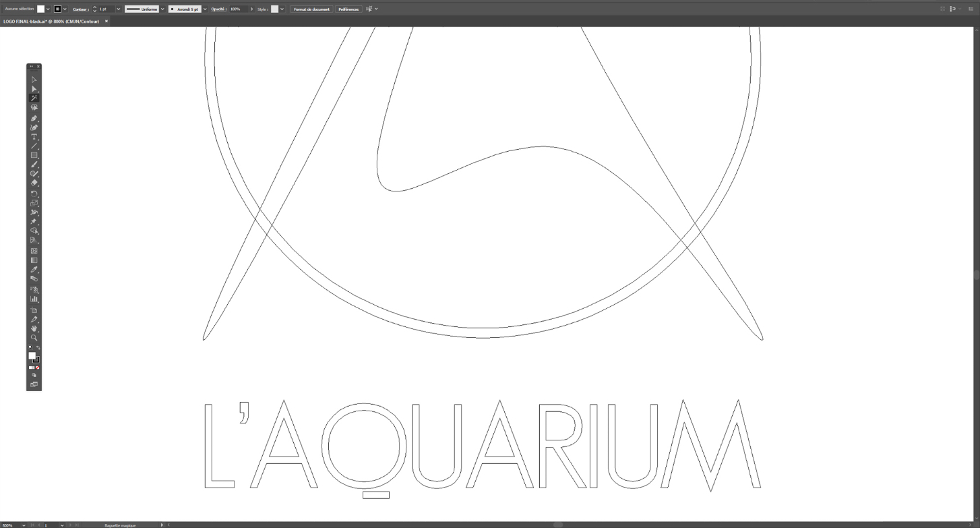Open the fill color dropdown in control bar

[x=48, y=9]
